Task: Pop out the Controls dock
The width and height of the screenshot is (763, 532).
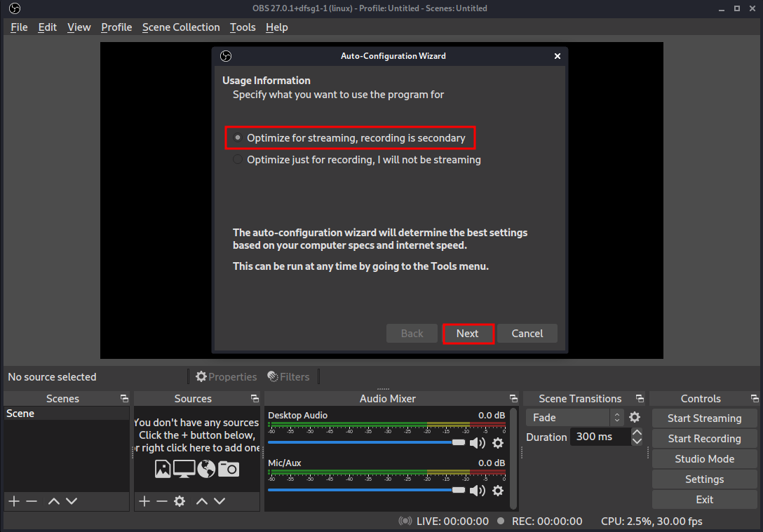Action: [755, 399]
